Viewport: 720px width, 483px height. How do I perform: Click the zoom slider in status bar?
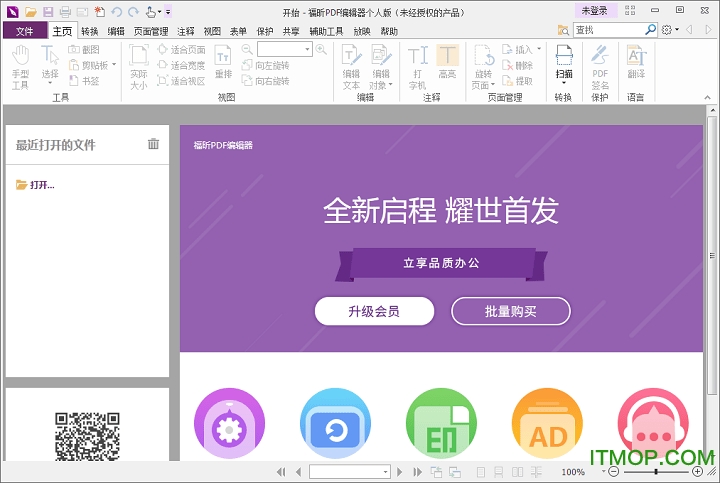pyautogui.click(x=656, y=472)
